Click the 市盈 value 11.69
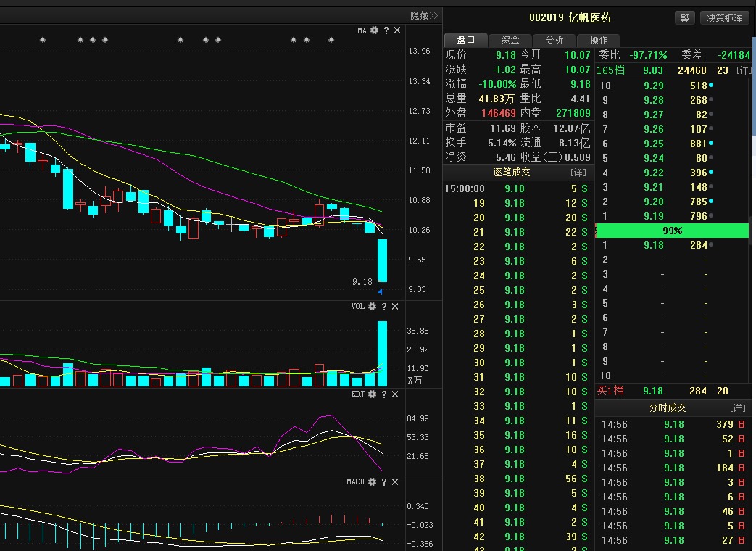The height and width of the screenshot is (551, 756). coord(503,128)
